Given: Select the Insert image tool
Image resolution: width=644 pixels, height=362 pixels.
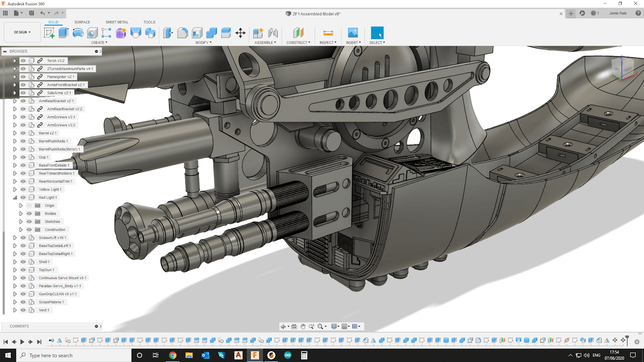Looking at the screenshot, I should (353, 33).
